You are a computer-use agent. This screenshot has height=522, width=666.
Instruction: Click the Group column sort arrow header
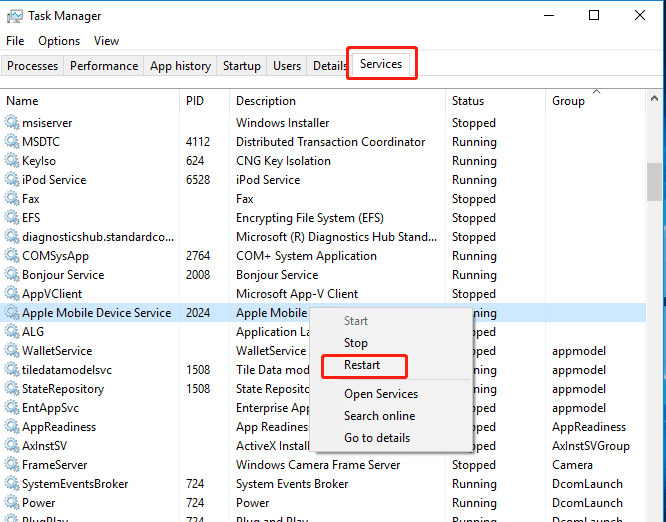pos(596,93)
